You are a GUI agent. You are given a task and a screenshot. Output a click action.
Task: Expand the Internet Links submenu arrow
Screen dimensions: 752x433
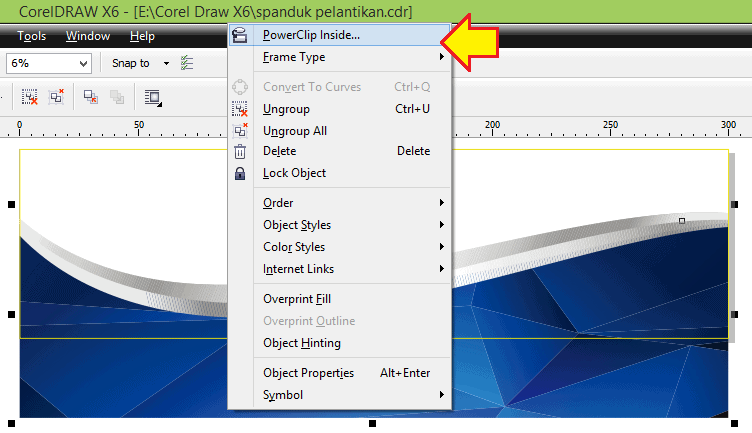(441, 269)
